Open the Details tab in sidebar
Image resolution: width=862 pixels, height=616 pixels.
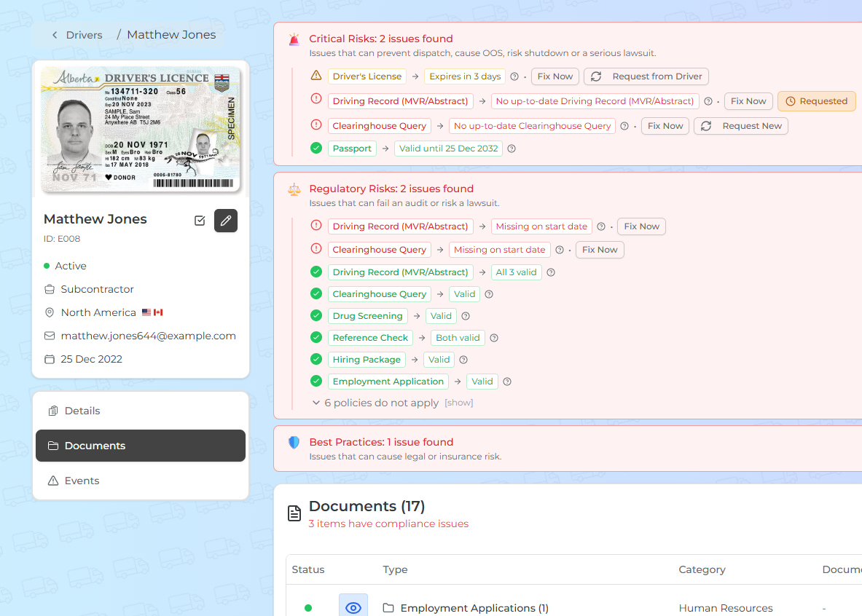tap(82, 411)
